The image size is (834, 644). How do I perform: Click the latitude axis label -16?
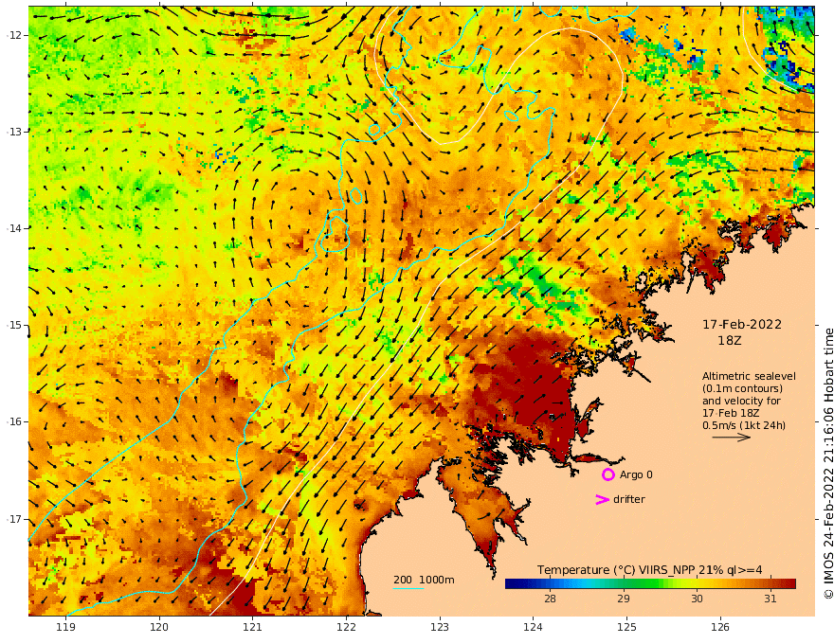[15, 421]
